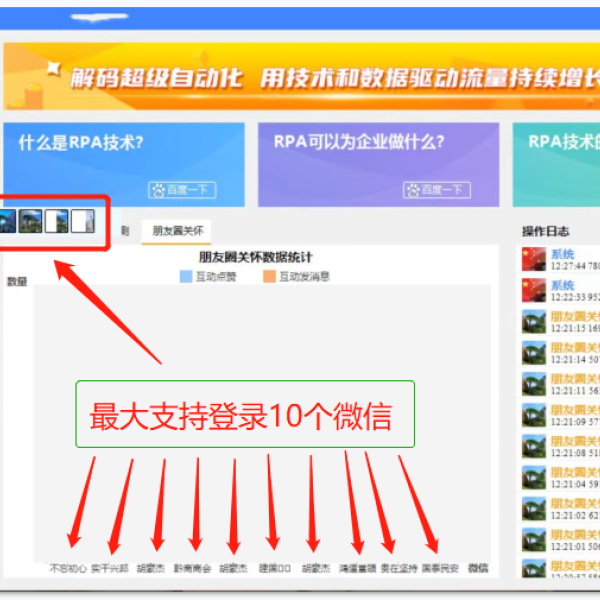Select the fourth WeChat account avatar

pos(82,221)
